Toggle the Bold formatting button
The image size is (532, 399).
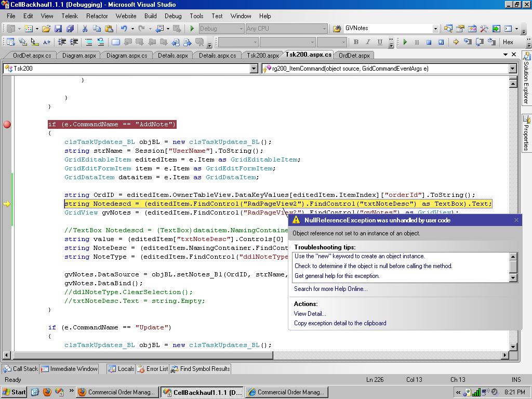point(356,42)
